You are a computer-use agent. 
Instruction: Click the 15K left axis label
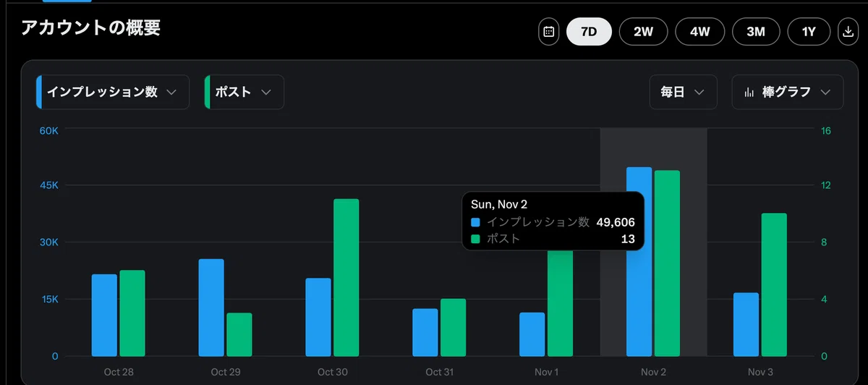point(48,299)
